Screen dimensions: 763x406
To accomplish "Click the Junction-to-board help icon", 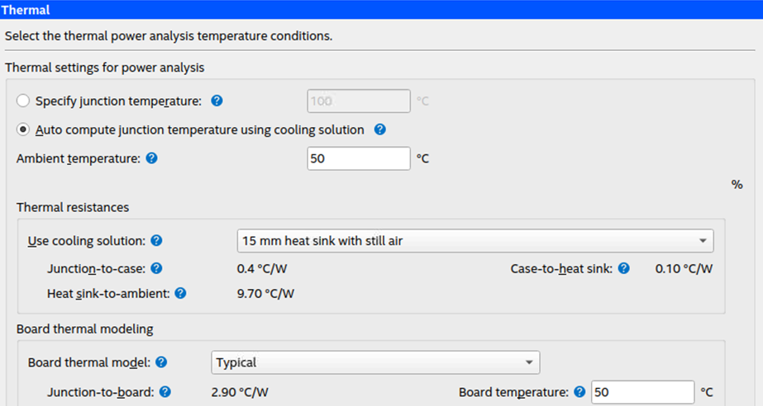I will pos(165,392).
